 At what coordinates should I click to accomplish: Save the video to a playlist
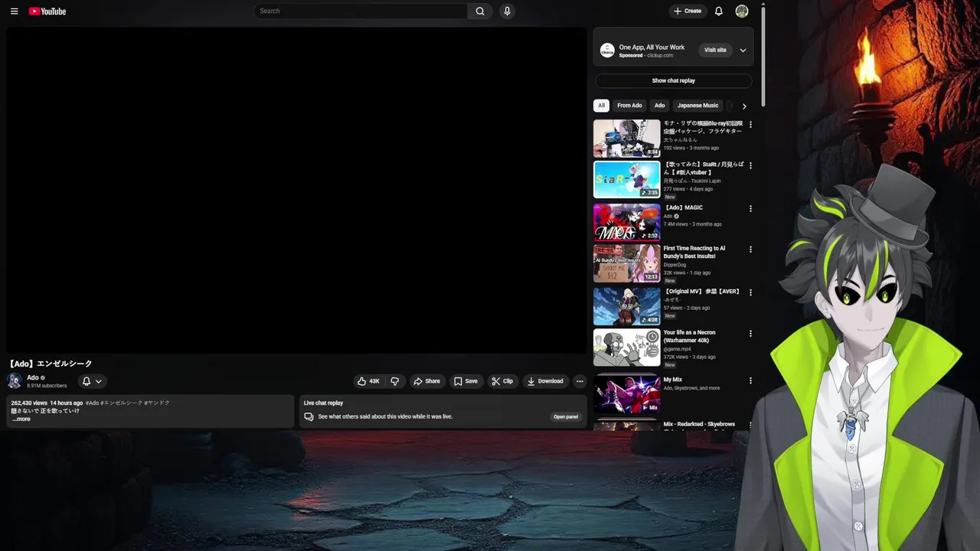465,381
